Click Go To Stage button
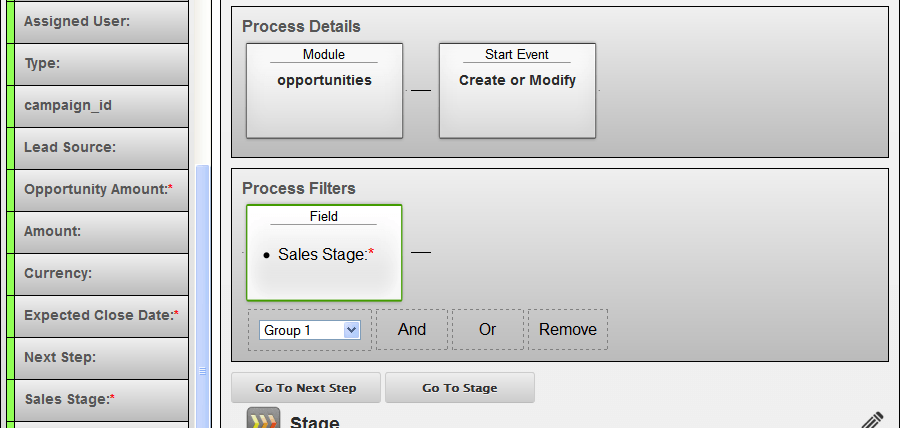This screenshot has width=900, height=428. (x=460, y=388)
